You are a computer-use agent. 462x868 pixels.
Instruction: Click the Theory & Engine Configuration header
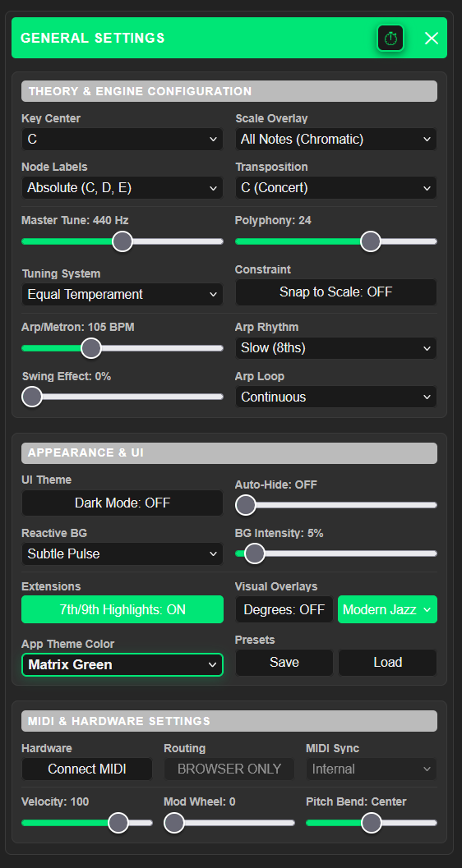(229, 91)
